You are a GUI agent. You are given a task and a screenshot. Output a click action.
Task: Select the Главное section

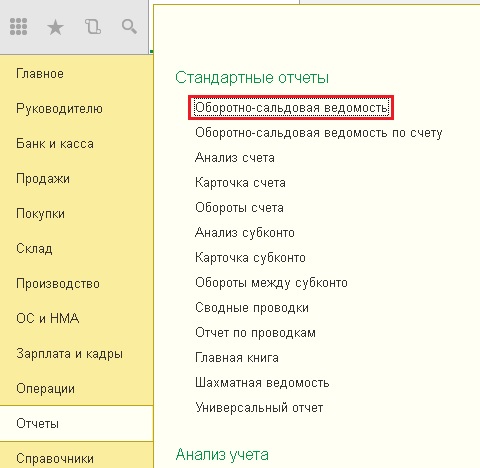pyautogui.click(x=40, y=74)
